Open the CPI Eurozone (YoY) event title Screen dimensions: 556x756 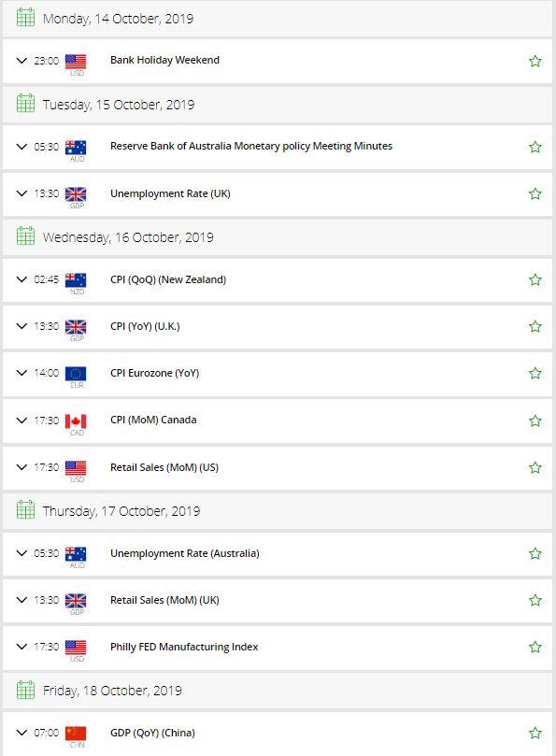[155, 373]
